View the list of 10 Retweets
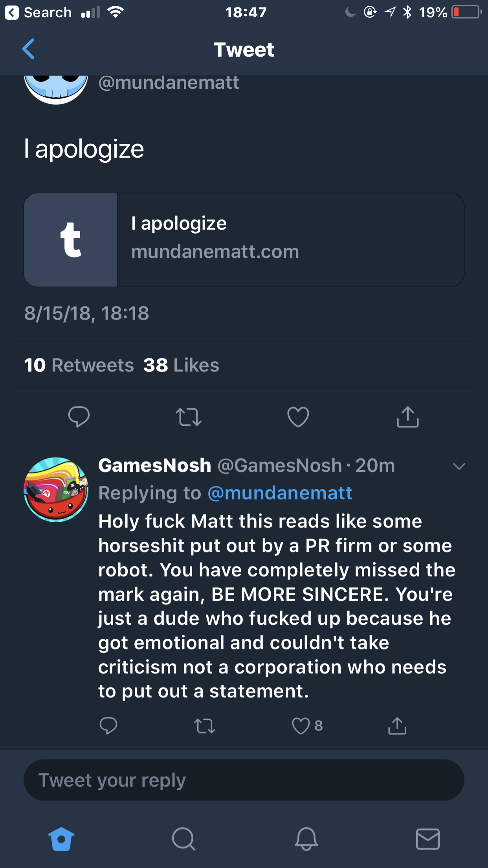 (79, 365)
